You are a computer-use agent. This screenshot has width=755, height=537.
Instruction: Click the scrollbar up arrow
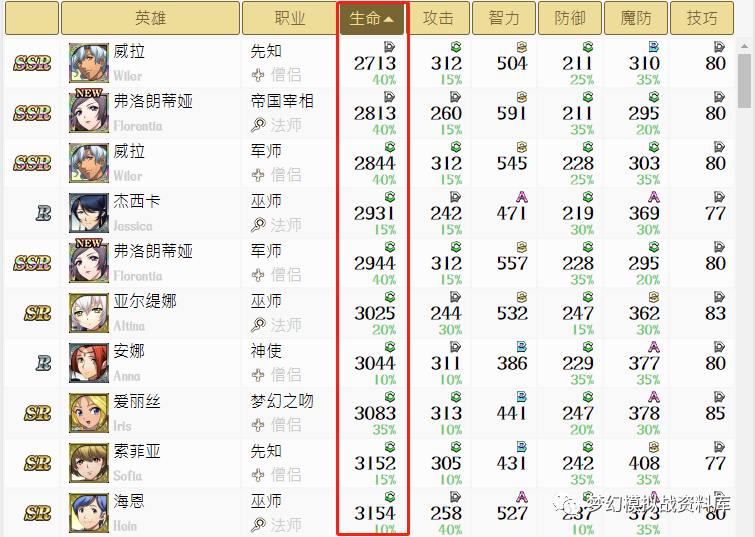point(744,47)
